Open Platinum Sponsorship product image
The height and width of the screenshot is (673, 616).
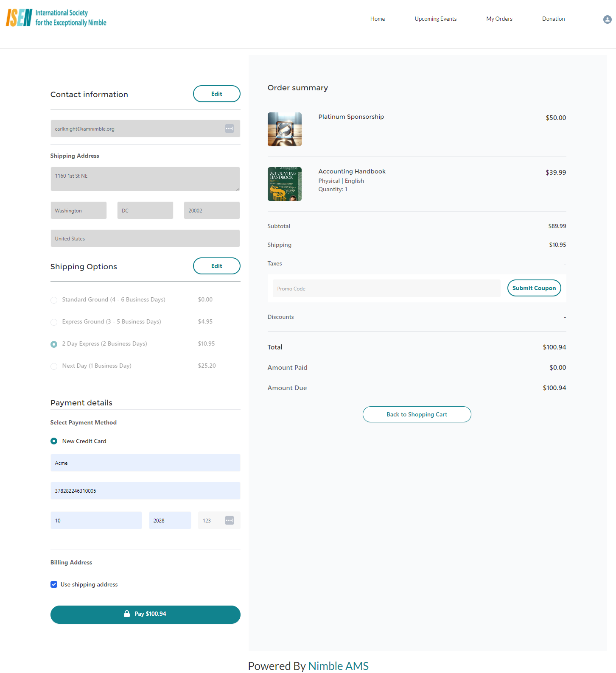pyautogui.click(x=284, y=129)
